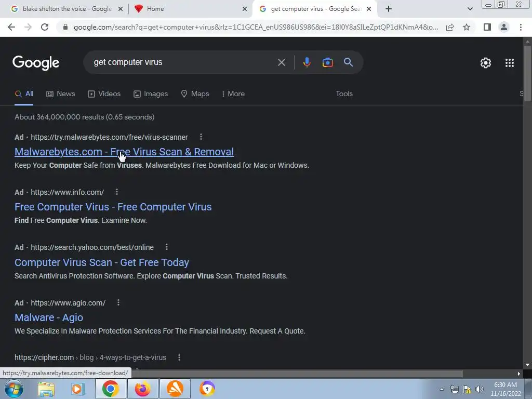Image resolution: width=532 pixels, height=399 pixels.
Task: Click the vertical scrollbar thumb
Action: coord(527,73)
